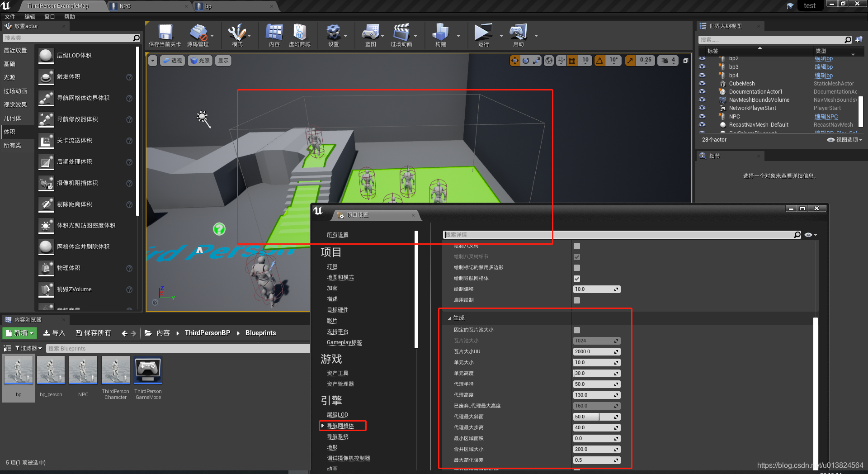Select the rotate gizmo in the viewport toolbar

(x=526, y=61)
